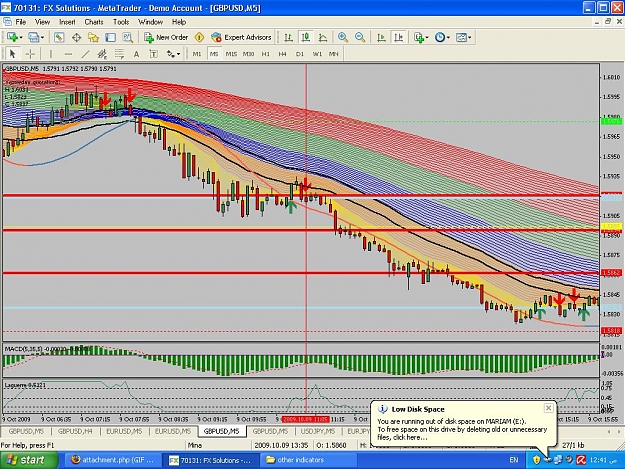
Task: Click the New Order button
Action: point(166,37)
